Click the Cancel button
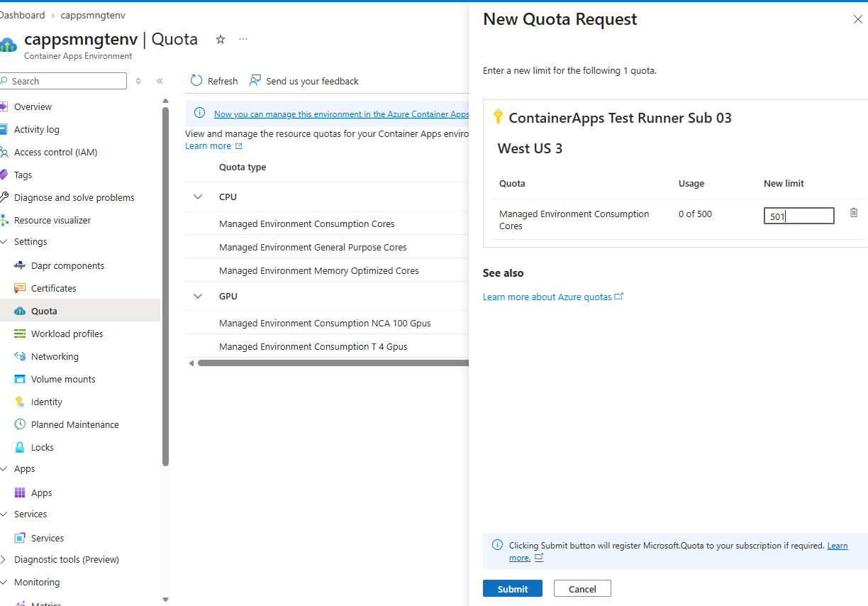 (x=582, y=588)
